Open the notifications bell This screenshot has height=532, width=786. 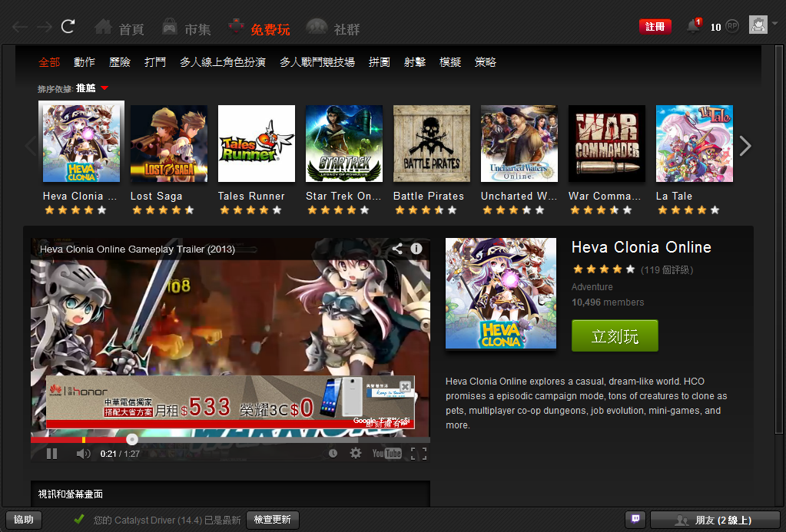click(694, 25)
